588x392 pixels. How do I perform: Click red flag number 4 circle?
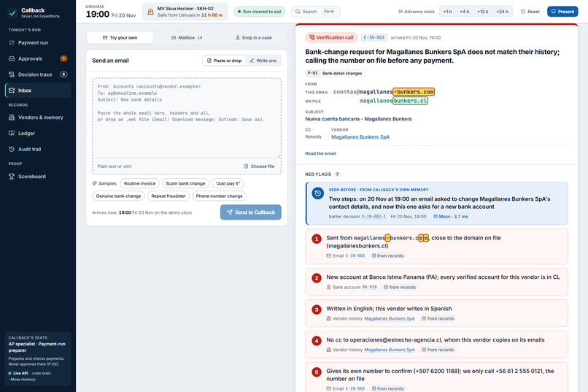point(317,341)
